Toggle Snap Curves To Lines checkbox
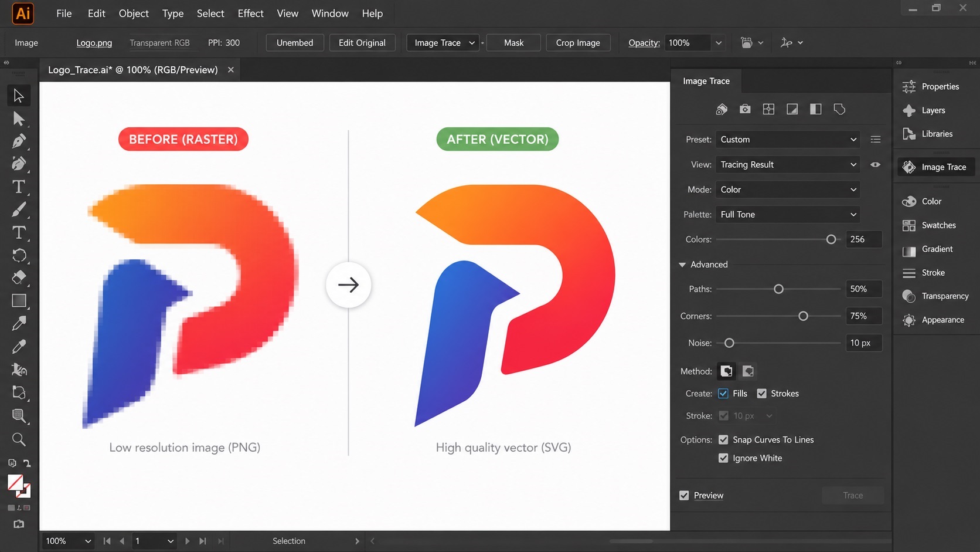 click(x=723, y=440)
